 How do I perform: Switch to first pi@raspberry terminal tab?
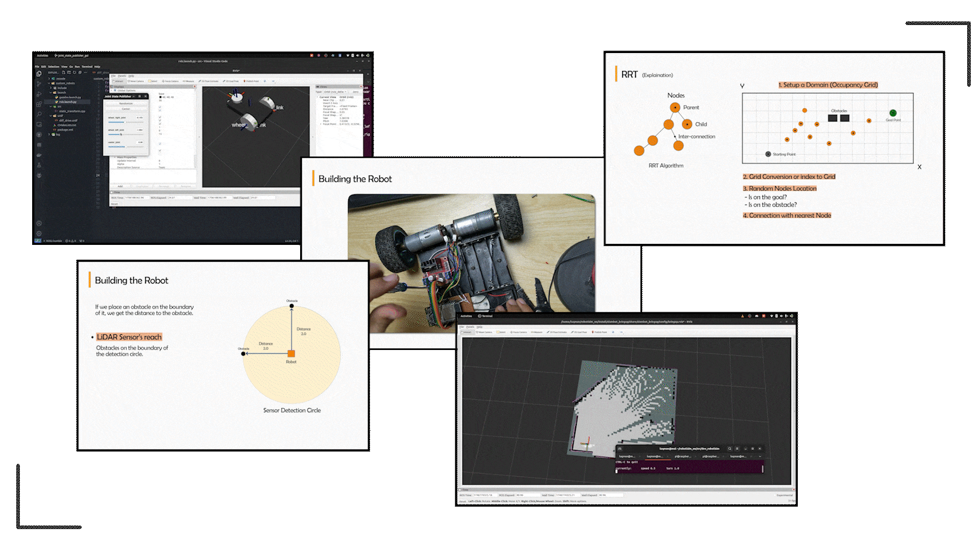(683, 457)
